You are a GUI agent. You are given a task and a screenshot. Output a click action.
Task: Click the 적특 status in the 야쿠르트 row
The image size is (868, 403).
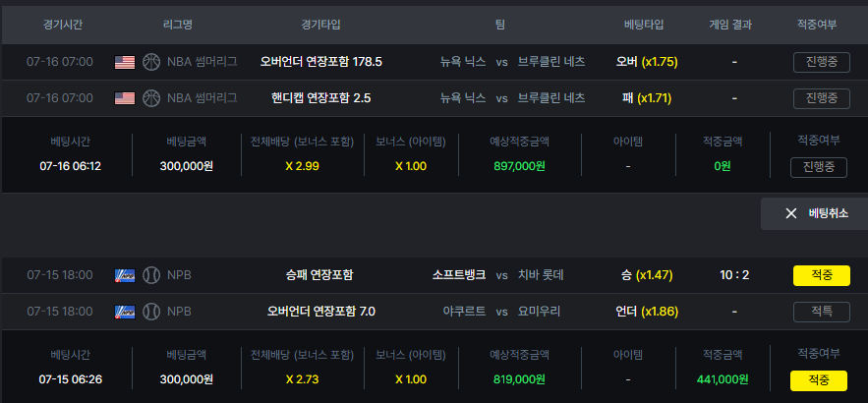click(822, 312)
